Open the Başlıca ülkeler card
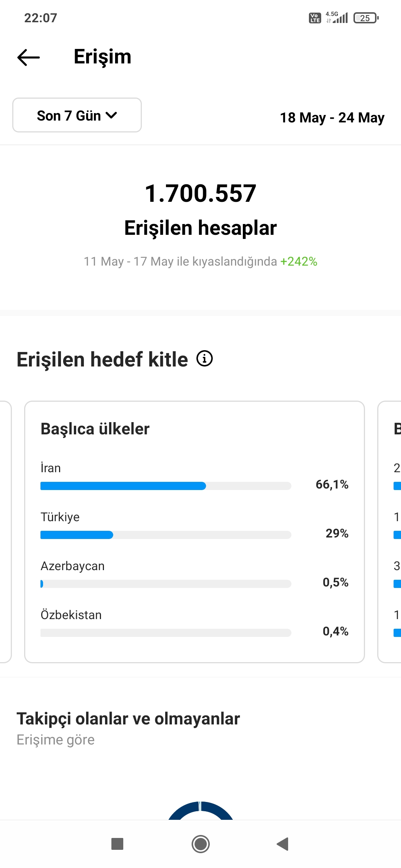401x868 pixels. click(x=195, y=532)
